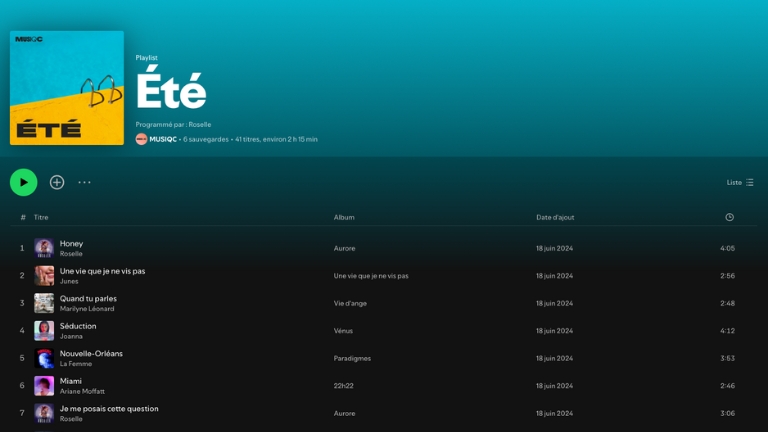Click the 4:05 duration of Honey
This screenshot has height=432, width=768.
point(727,248)
